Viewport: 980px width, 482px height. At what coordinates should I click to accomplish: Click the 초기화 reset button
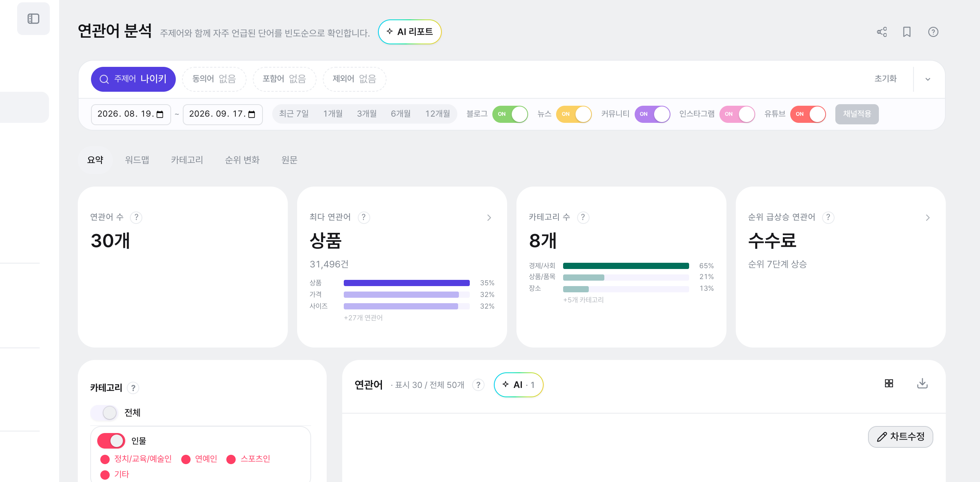pos(885,79)
